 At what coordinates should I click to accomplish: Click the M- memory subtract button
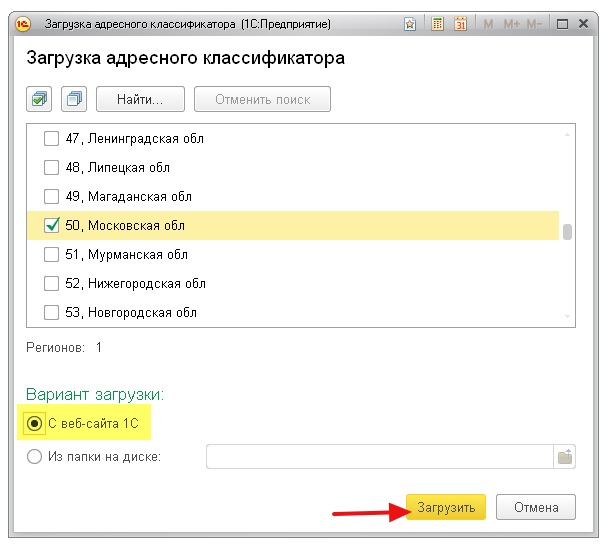pos(534,24)
